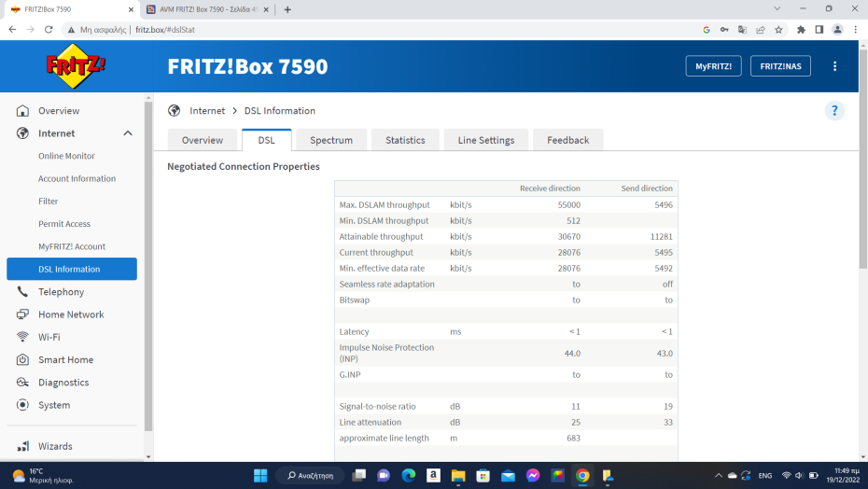Reload the page with the refresh icon
The width and height of the screenshot is (868, 489).
pyautogui.click(x=49, y=30)
